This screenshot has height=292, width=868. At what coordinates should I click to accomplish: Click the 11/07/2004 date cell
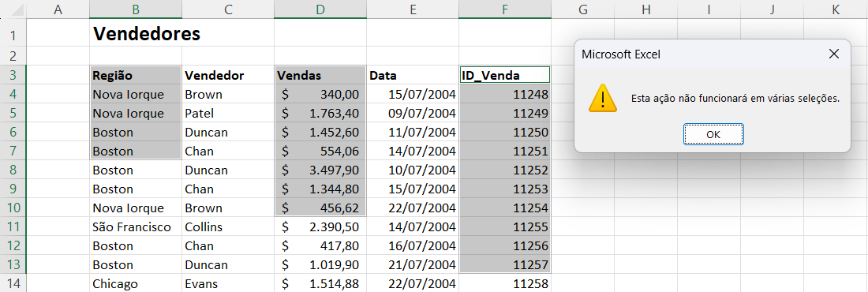tap(413, 132)
